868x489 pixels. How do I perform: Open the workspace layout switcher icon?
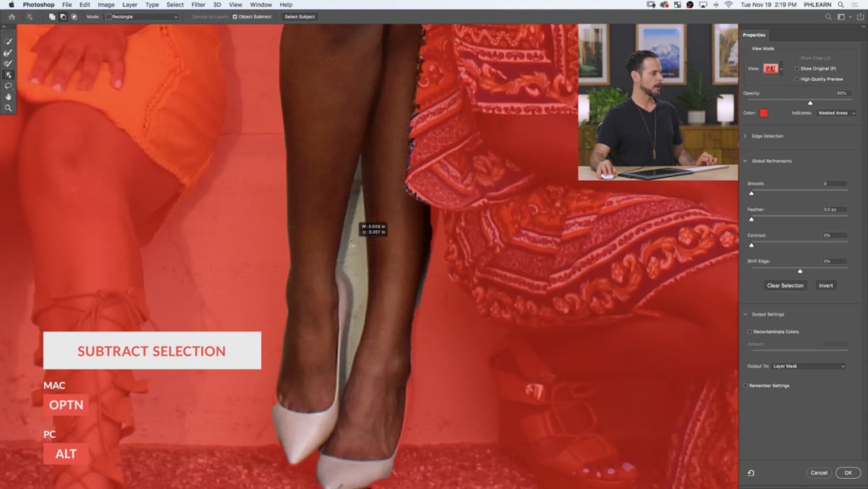pyautogui.click(x=841, y=17)
